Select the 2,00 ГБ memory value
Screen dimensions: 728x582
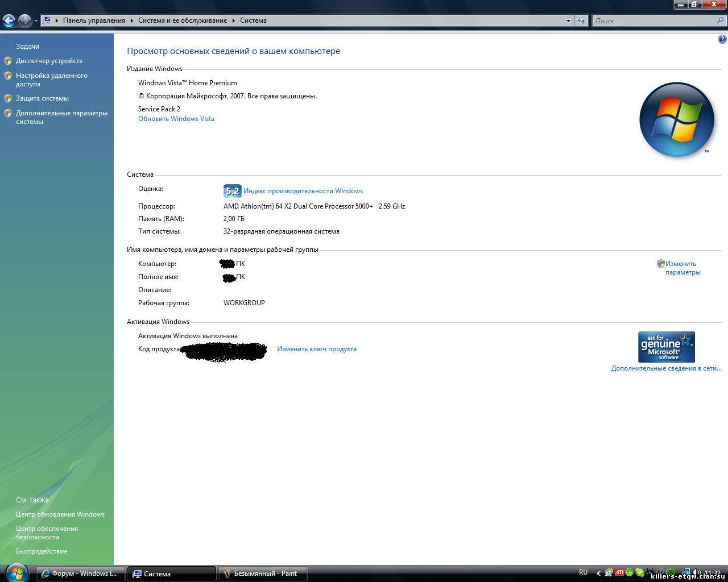pos(234,219)
